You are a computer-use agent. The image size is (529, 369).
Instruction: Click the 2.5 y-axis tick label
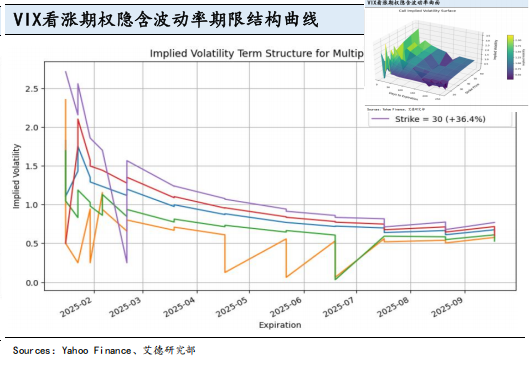[x=32, y=89]
